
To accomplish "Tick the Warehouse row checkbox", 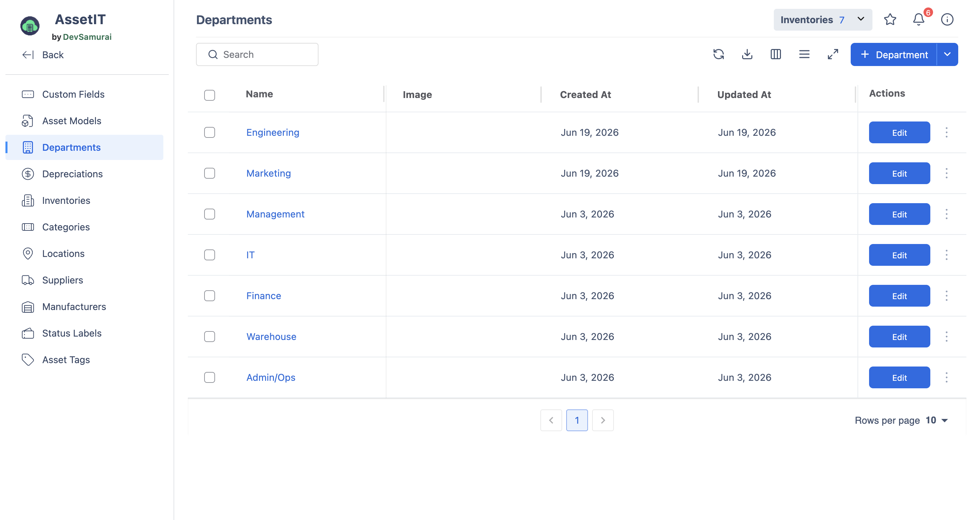I will [x=209, y=337].
